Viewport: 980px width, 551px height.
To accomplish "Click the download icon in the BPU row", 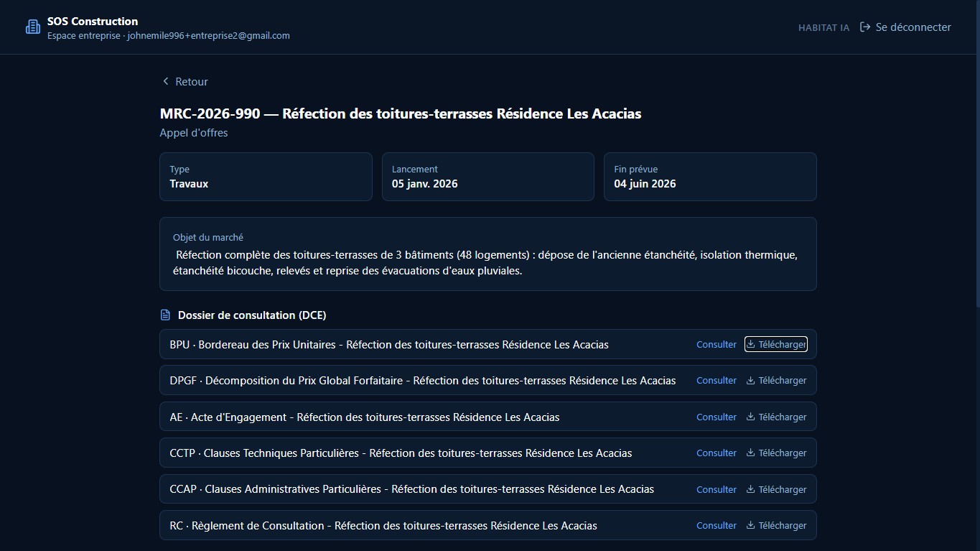I will [x=750, y=344].
